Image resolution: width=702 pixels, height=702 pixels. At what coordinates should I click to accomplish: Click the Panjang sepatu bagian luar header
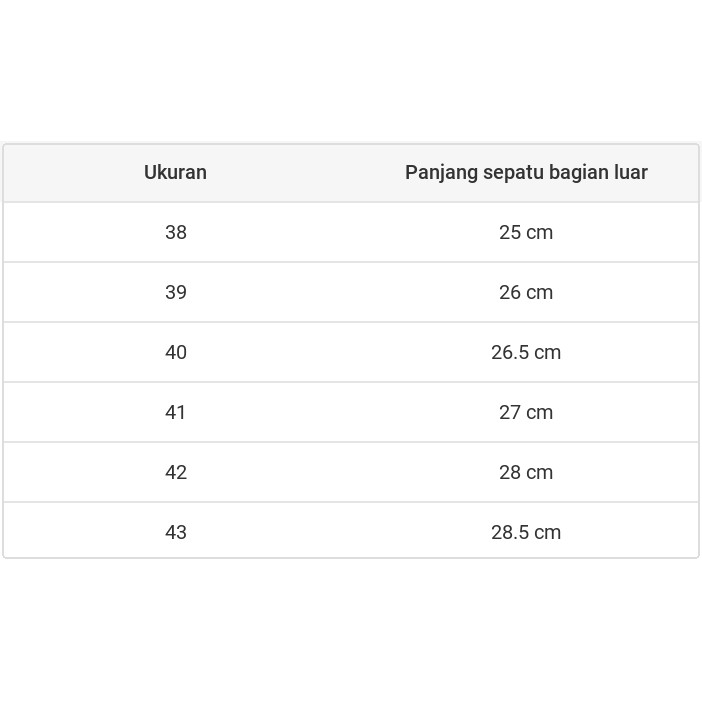click(526, 172)
